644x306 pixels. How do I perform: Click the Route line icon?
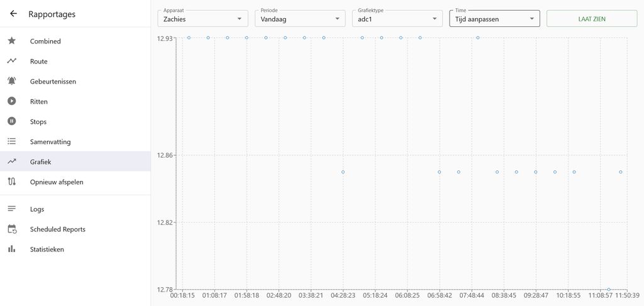12,61
